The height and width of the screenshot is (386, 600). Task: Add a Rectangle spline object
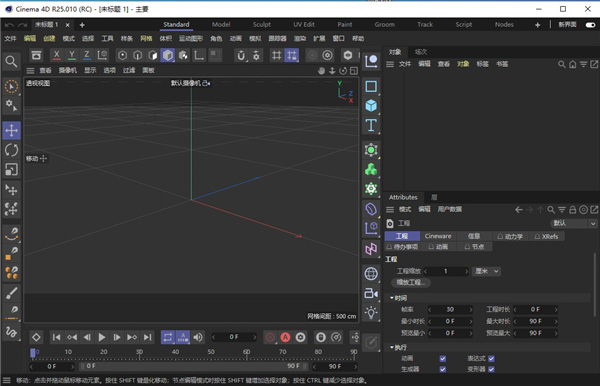coord(371,86)
